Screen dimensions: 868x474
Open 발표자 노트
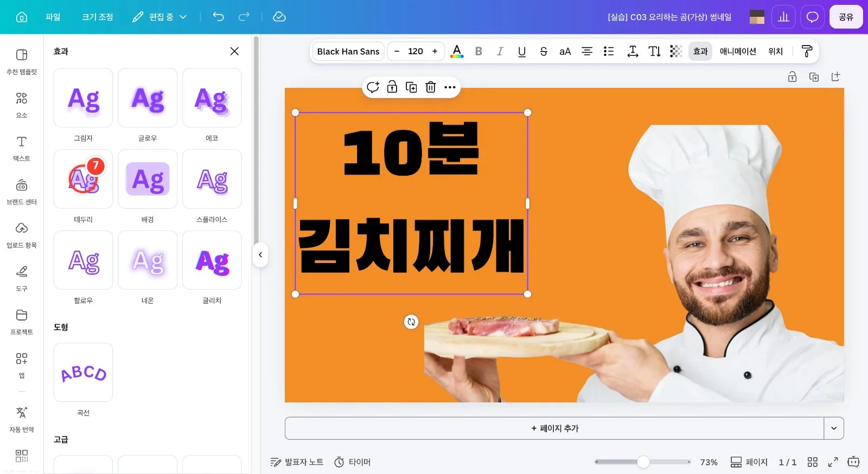point(297,462)
